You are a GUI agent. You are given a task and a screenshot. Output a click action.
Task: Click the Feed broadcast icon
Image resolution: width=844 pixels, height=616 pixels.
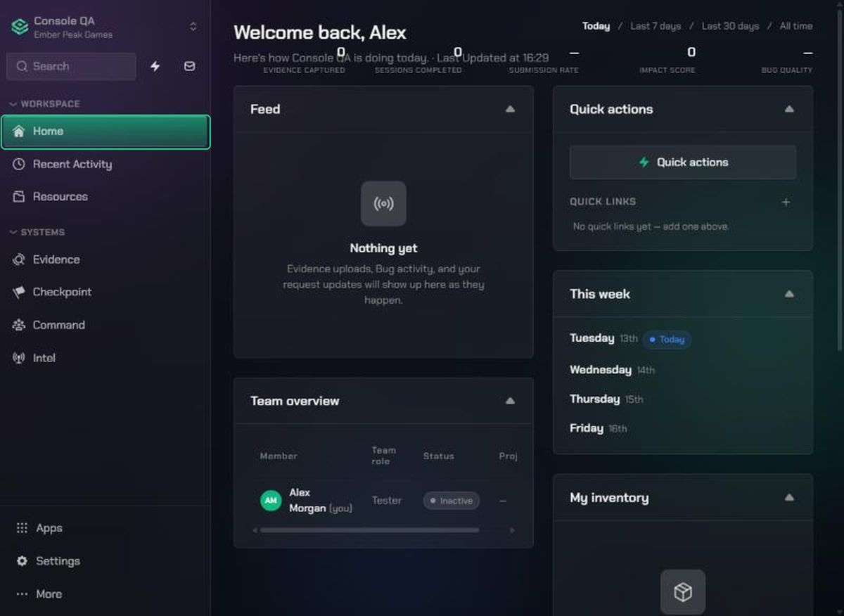(383, 204)
